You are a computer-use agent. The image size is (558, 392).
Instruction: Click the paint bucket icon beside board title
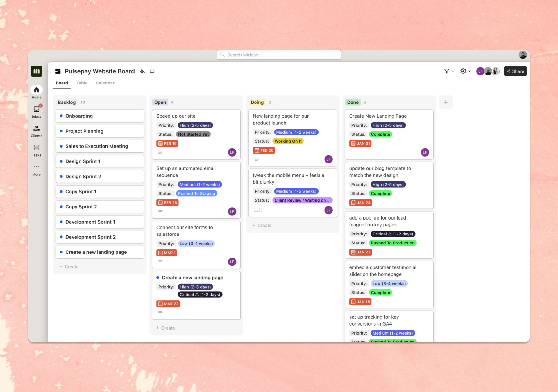[142, 71]
